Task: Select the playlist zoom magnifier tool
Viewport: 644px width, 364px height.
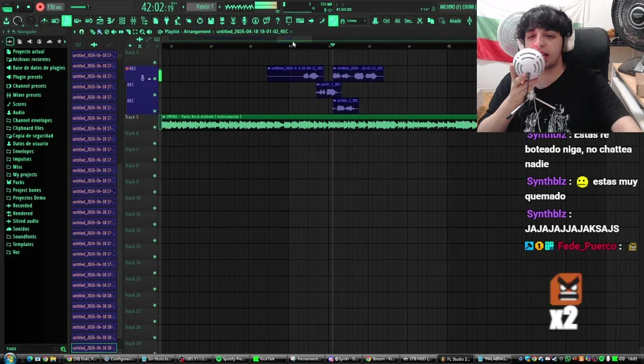Action: (142, 32)
